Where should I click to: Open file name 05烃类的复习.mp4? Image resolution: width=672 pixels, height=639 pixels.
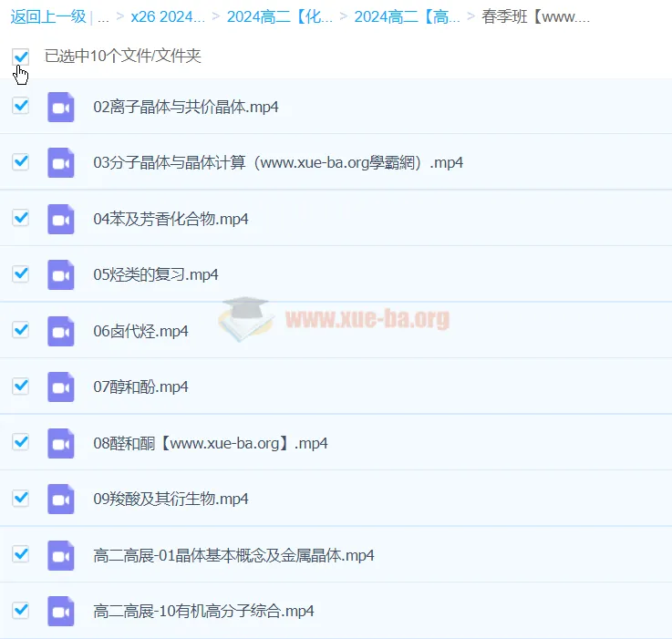tap(156, 274)
